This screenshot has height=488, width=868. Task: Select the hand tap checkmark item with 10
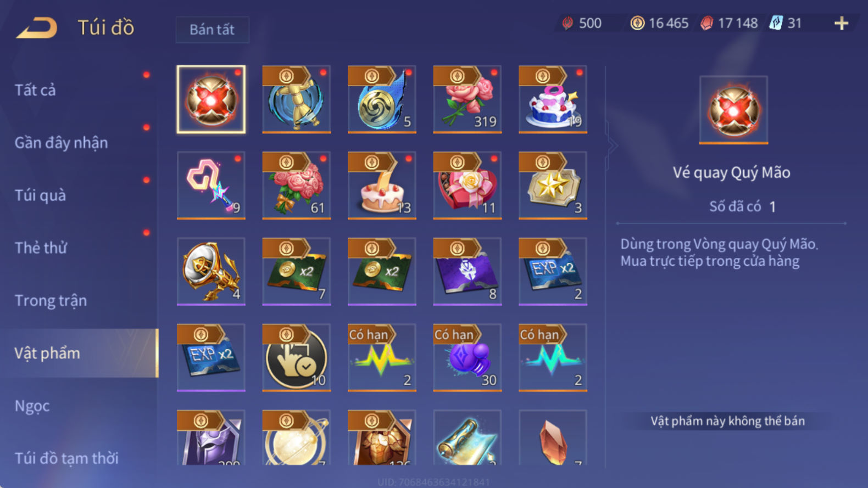coord(296,358)
